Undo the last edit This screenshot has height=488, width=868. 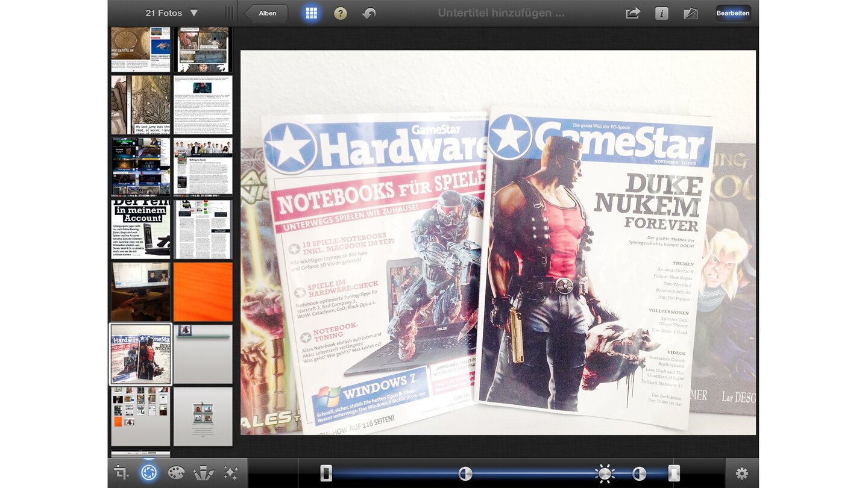pos(369,13)
